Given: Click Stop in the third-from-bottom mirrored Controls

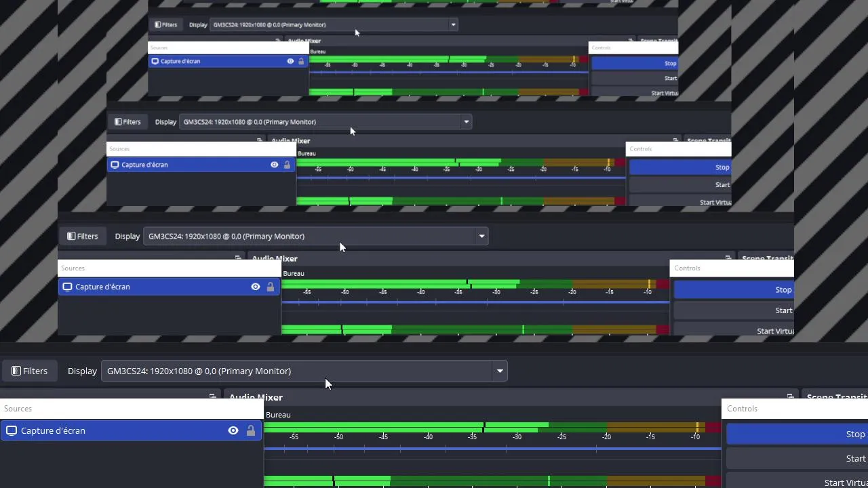Looking at the screenshot, I should coord(680,167).
